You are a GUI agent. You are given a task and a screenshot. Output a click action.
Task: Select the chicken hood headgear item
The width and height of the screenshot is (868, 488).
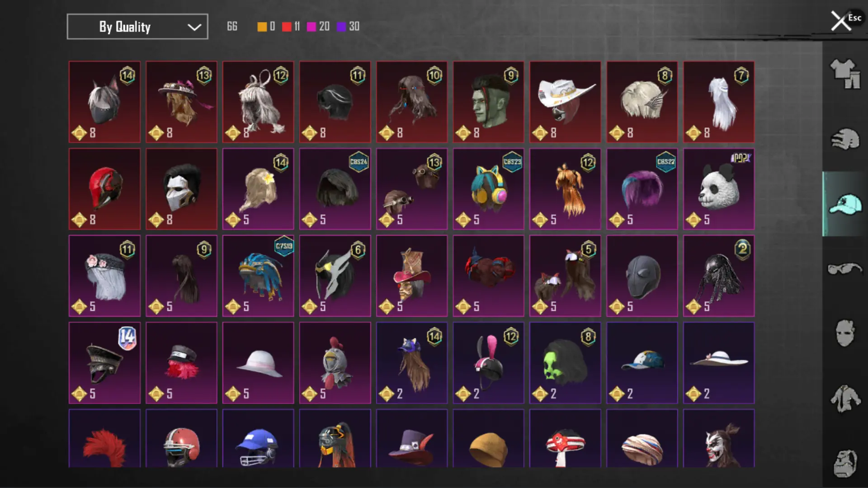tap(335, 363)
